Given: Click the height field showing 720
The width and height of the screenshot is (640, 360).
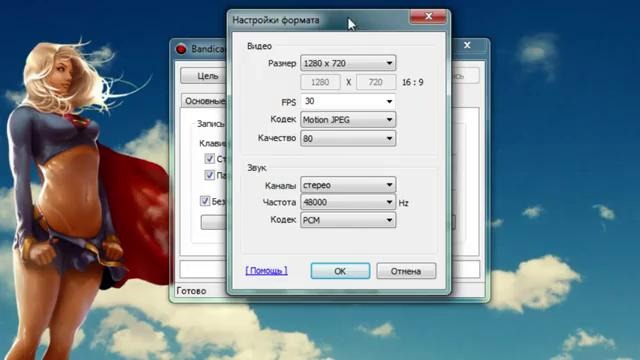Looking at the screenshot, I should coord(376,82).
